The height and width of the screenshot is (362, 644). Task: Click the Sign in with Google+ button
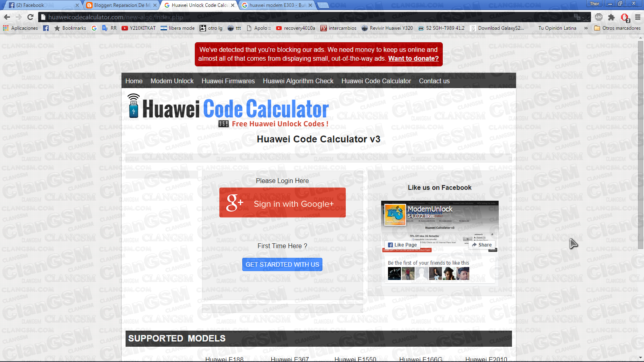tap(283, 203)
